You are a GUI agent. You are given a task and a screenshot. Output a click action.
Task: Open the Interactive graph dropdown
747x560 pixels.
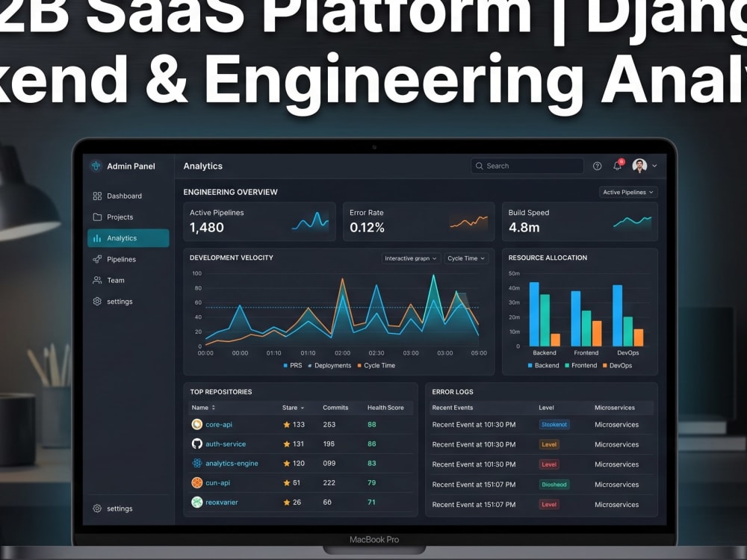pyautogui.click(x=411, y=258)
